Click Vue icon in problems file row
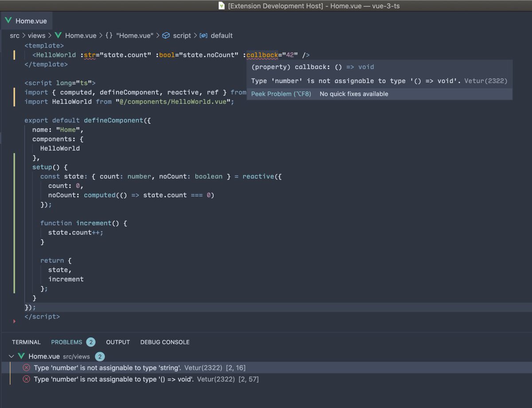The width and height of the screenshot is (532, 408). 21,356
